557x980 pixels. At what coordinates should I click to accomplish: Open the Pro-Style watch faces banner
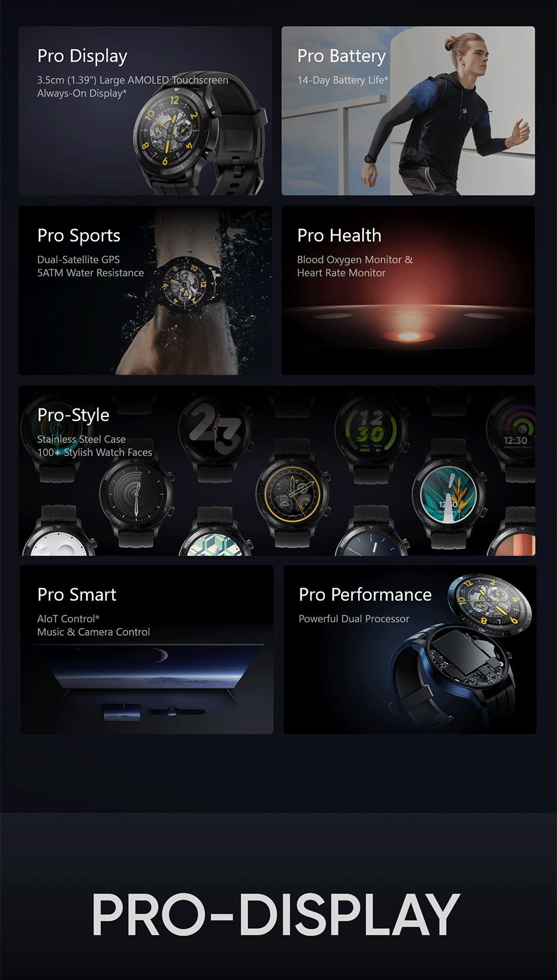click(277, 470)
